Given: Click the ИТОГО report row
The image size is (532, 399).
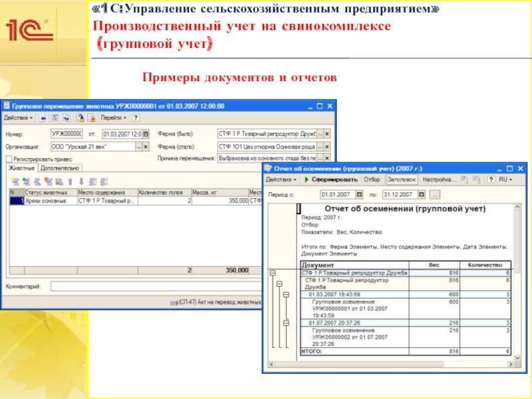Looking at the screenshot, I should coord(406,351).
